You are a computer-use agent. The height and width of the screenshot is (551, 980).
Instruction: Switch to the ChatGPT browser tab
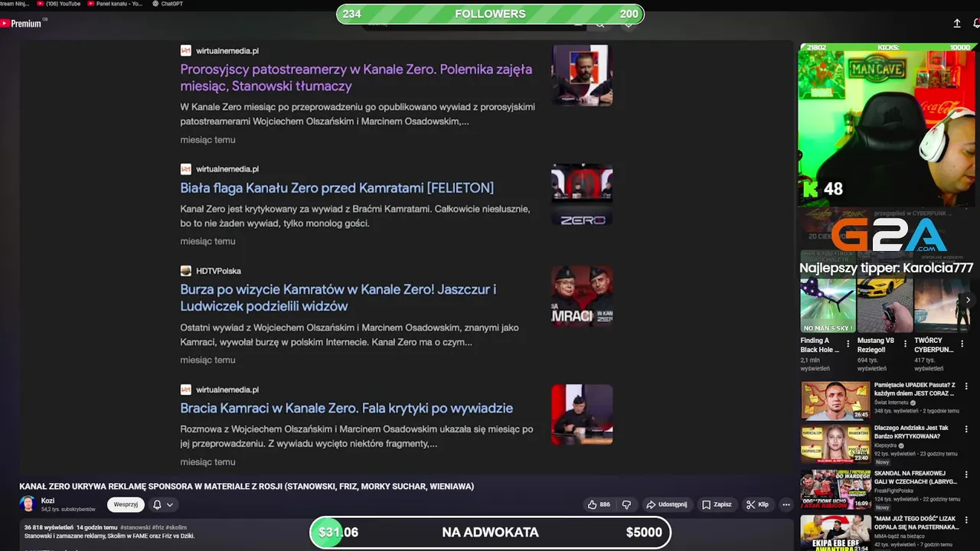coord(168,4)
